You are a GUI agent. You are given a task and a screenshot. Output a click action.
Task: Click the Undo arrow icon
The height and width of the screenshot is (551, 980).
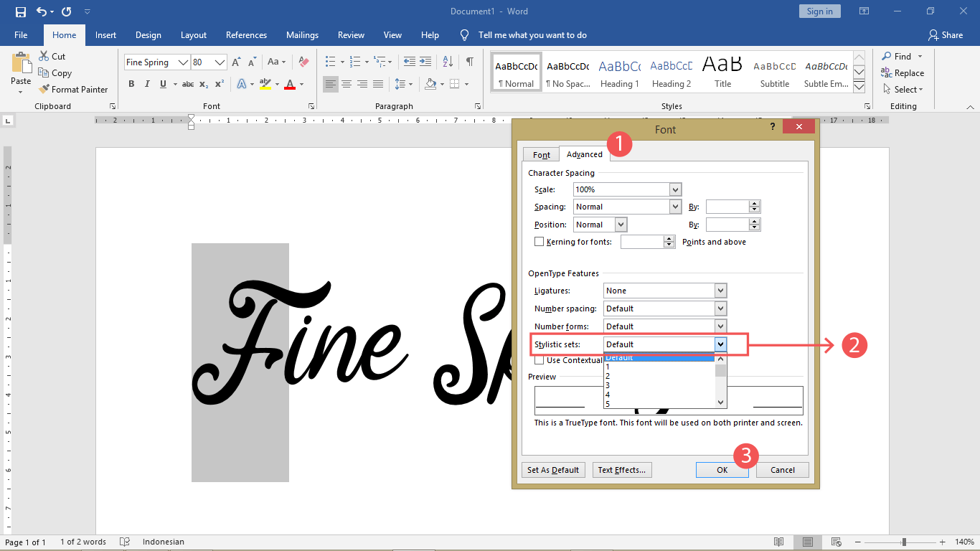(42, 11)
